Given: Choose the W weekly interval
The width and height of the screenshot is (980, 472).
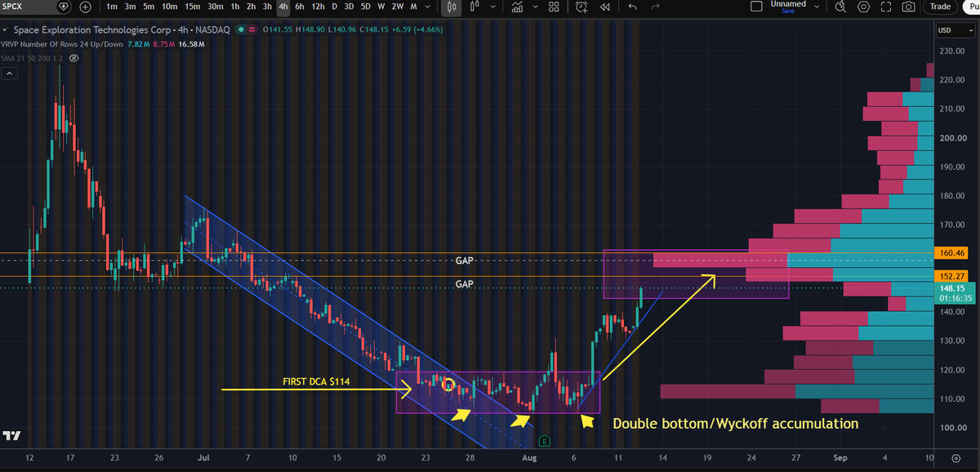Looking at the screenshot, I should pos(381,7).
